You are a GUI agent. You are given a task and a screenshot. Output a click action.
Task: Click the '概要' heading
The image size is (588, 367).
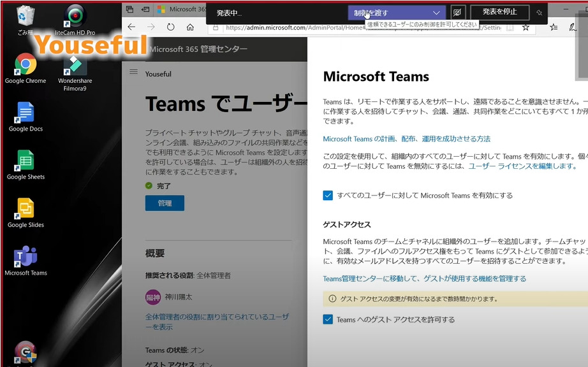click(x=155, y=253)
